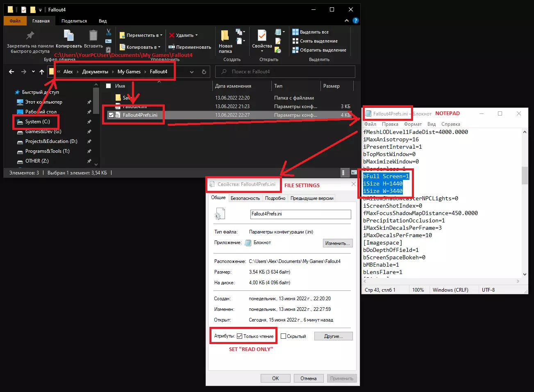Go back with the Explorer back arrow
Viewport: 534px width, 392px height.
tap(11, 72)
